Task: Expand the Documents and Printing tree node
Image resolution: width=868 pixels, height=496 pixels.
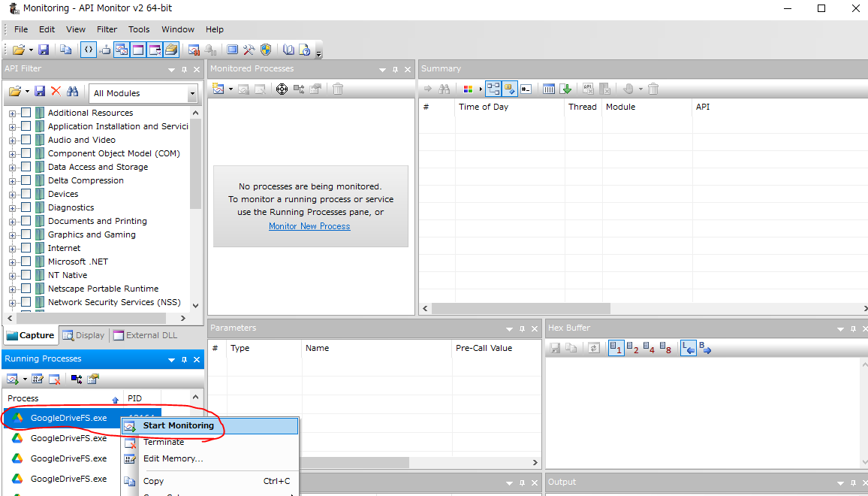Action: pyautogui.click(x=12, y=222)
